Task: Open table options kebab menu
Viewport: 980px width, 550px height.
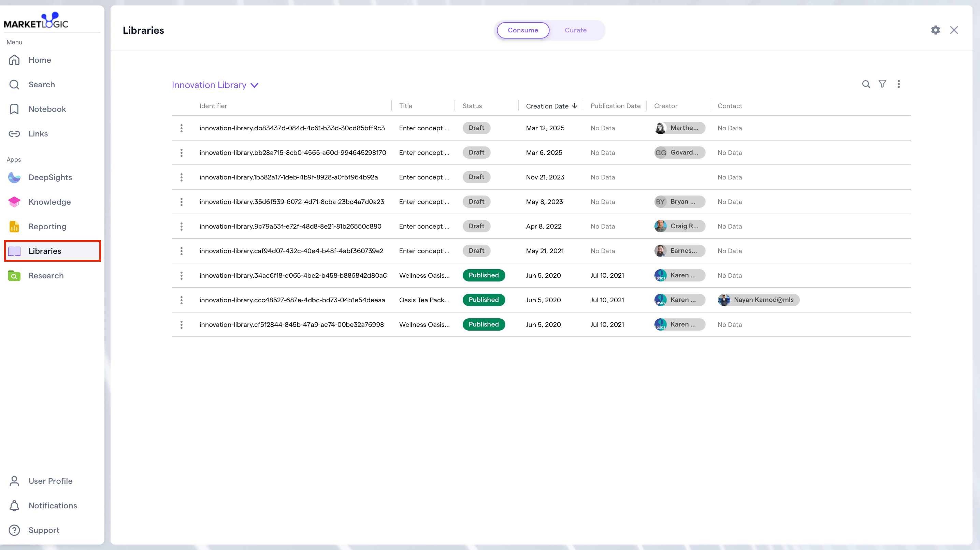Action: (898, 84)
